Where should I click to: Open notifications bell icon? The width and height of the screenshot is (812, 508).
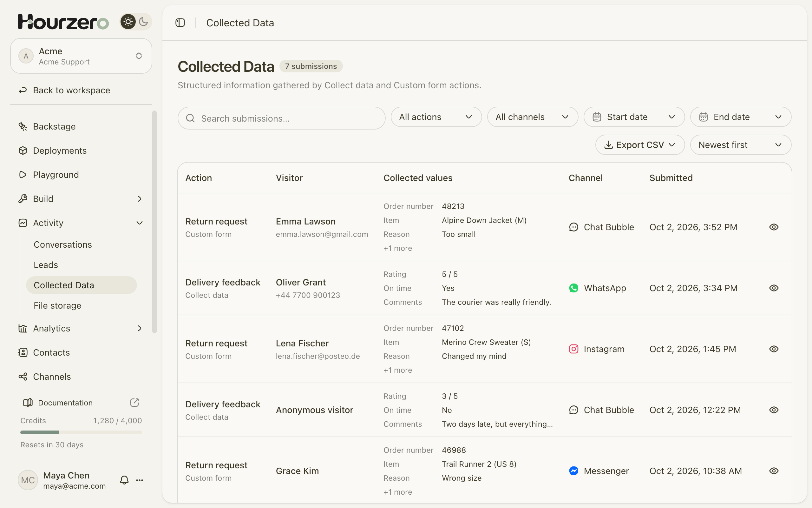pyautogui.click(x=124, y=480)
